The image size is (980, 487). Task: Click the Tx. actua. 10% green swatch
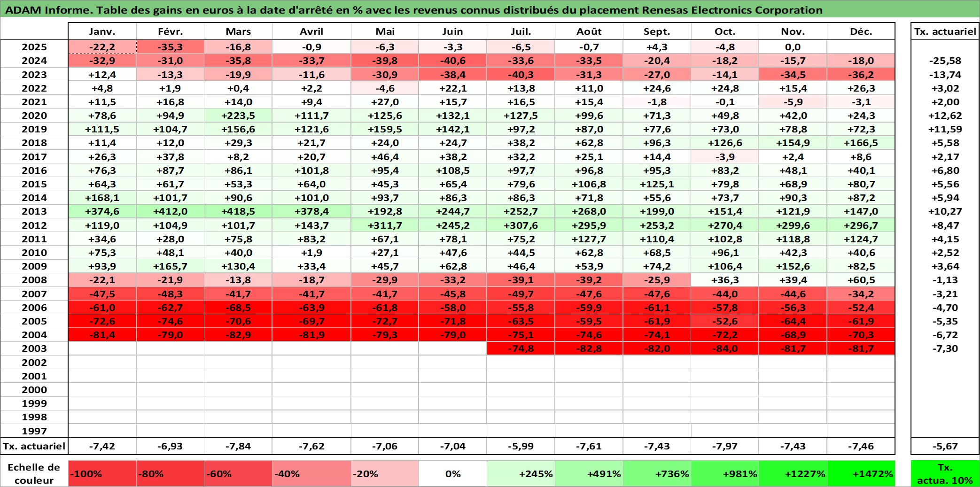point(945,473)
